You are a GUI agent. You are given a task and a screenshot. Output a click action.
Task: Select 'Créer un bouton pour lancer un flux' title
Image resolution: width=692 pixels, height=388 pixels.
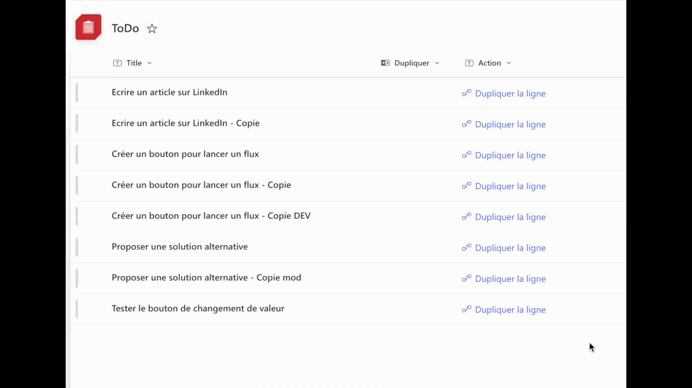[185, 154]
